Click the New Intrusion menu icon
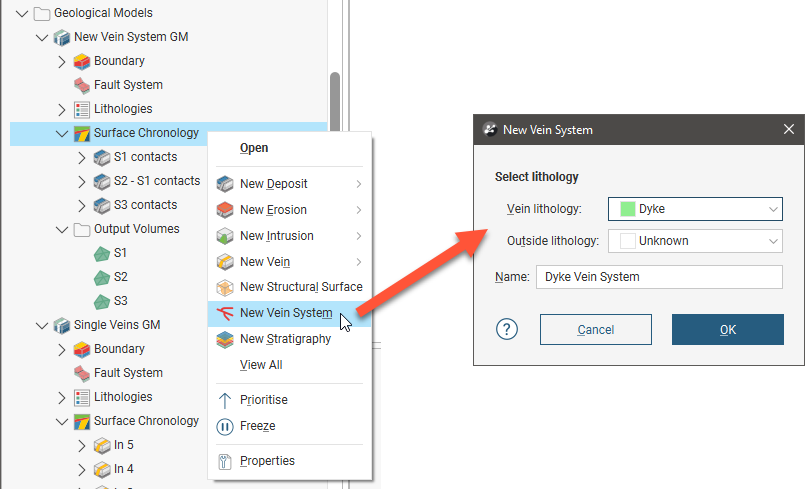Image resolution: width=805 pixels, height=489 pixels. [x=225, y=236]
